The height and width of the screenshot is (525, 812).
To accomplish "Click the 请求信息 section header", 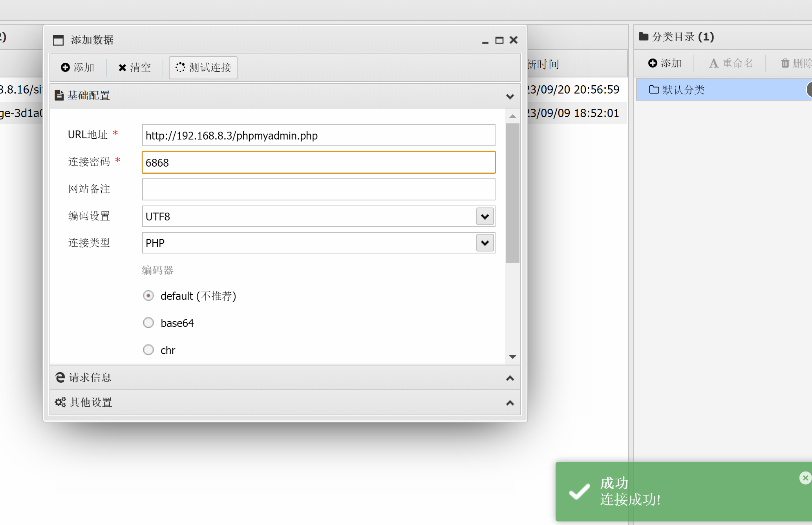I will pos(285,378).
